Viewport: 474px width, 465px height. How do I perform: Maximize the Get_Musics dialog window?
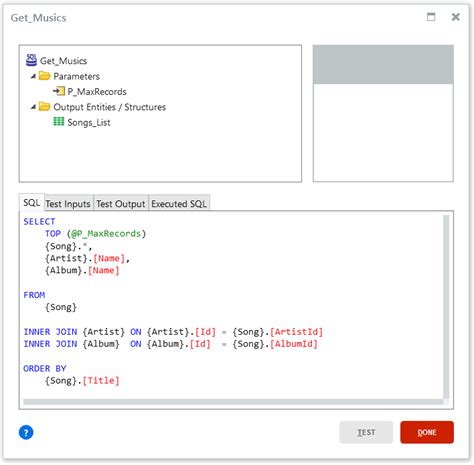pos(431,17)
